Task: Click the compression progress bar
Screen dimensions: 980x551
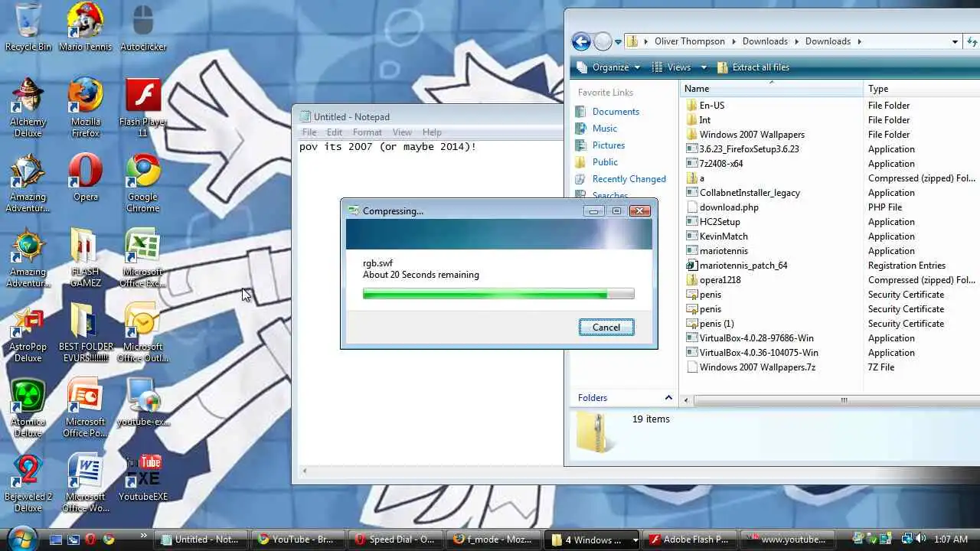Action: tap(498, 294)
